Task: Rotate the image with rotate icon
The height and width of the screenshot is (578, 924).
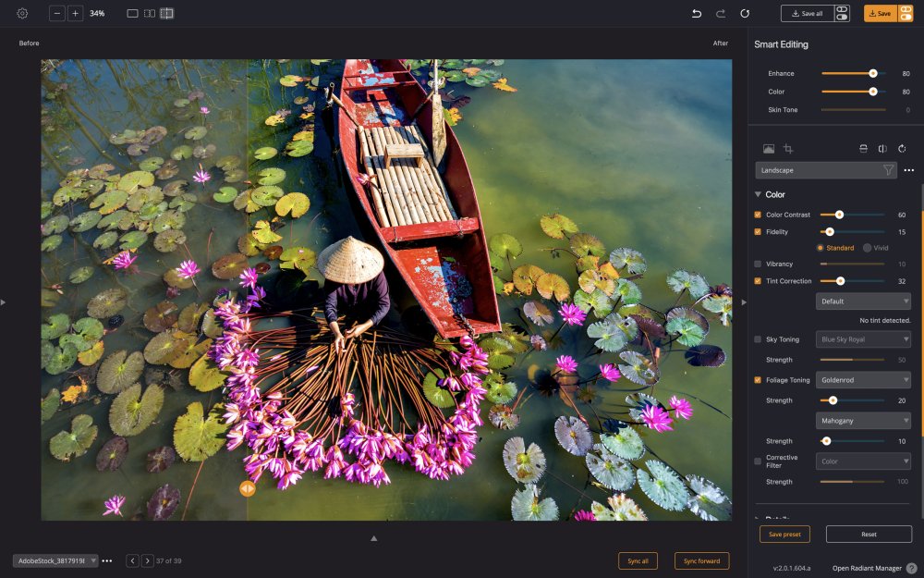Action: coord(902,149)
